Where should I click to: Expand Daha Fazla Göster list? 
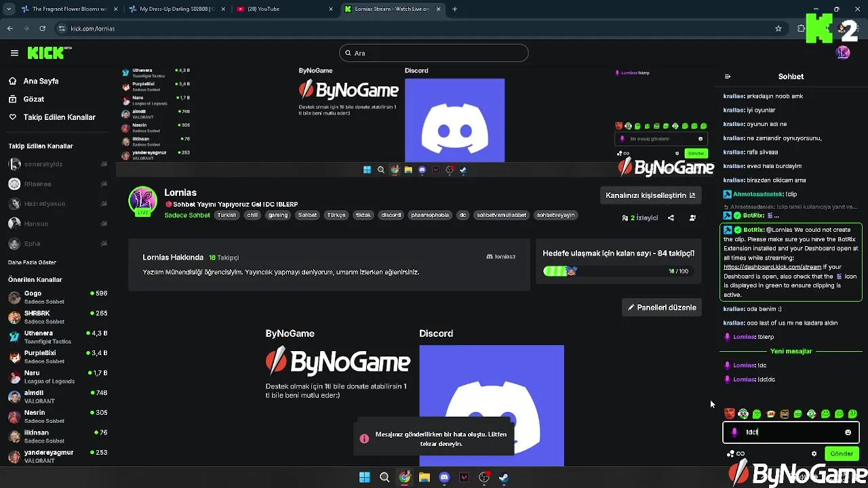click(32, 262)
